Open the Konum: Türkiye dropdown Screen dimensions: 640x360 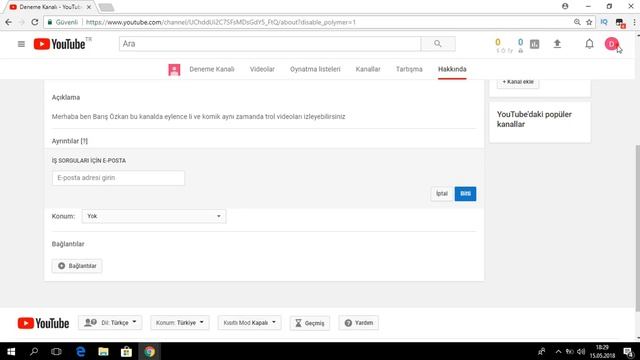(180, 323)
